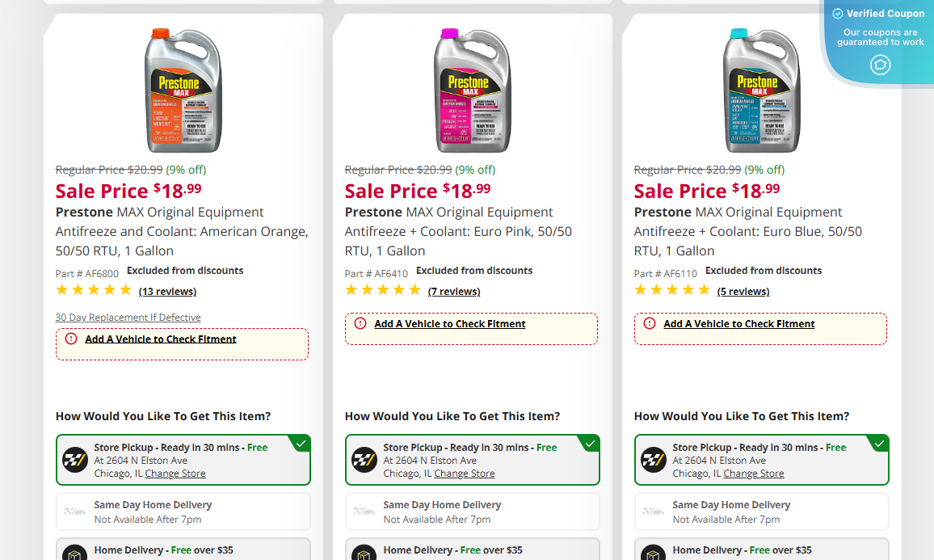Click the American Orange antifreeze bottle image
The image size is (934, 560).
pos(183,91)
